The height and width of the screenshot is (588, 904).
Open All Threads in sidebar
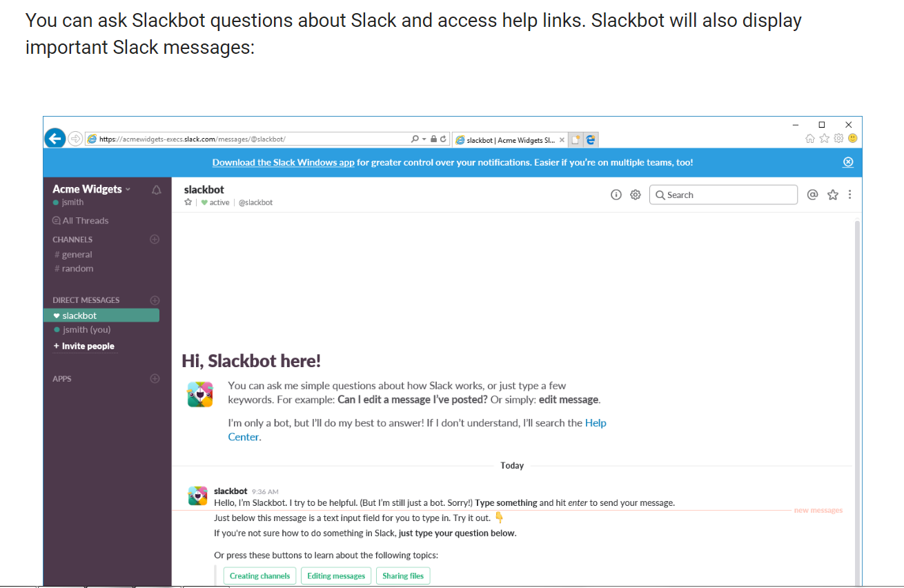[81, 221]
